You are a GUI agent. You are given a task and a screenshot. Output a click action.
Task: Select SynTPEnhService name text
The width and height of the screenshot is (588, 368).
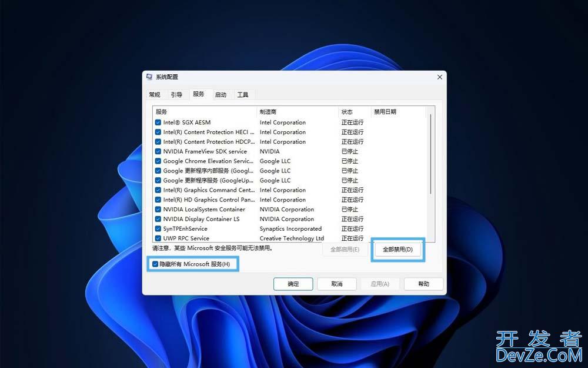(185, 228)
